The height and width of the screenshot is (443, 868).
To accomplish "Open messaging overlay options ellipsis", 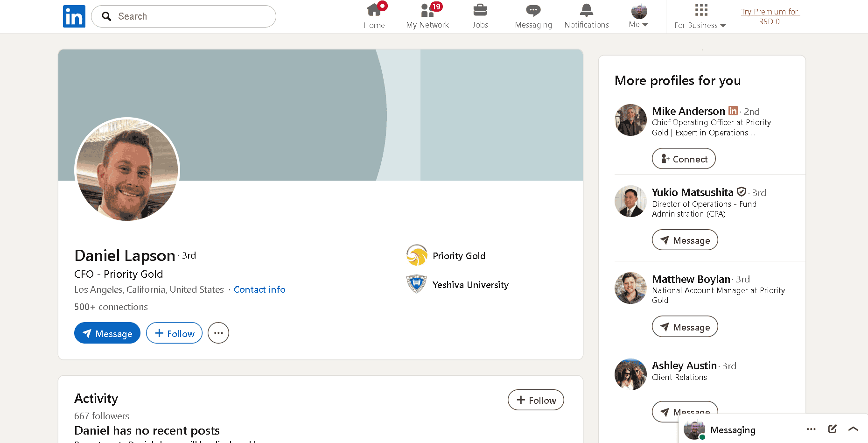I will tap(811, 429).
